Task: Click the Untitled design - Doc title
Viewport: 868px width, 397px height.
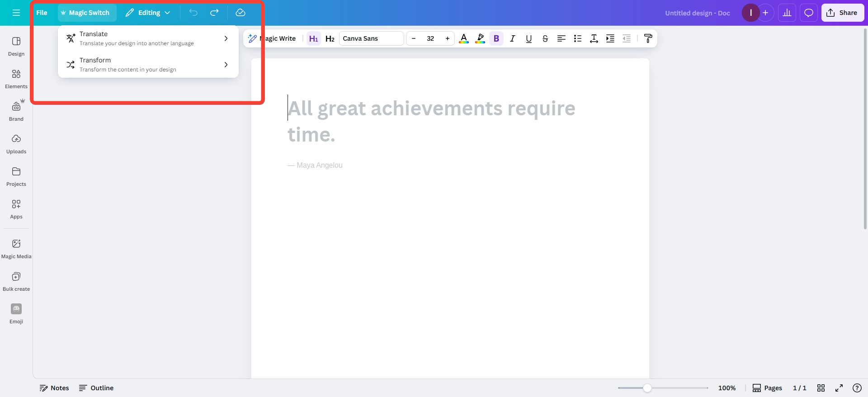Action: pos(698,13)
